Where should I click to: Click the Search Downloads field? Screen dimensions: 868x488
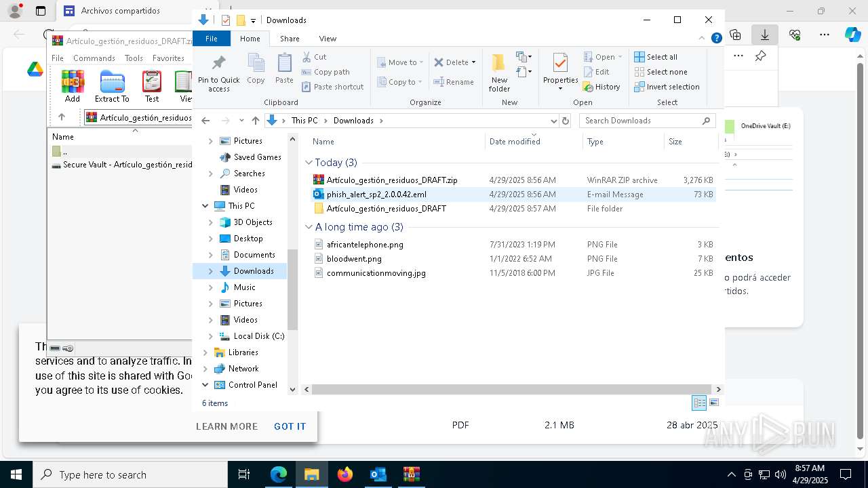[648, 121]
